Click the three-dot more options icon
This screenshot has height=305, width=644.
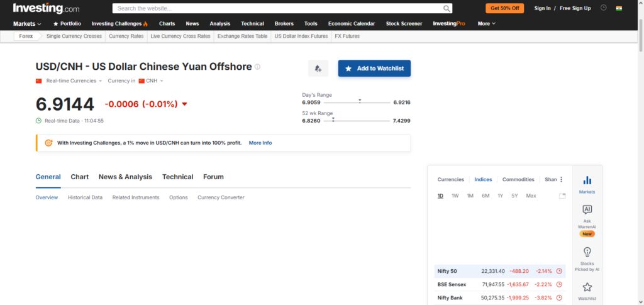click(562, 179)
